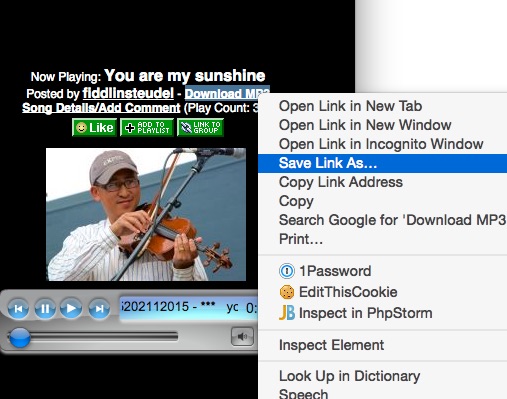Pause the song with the pause button
The width and height of the screenshot is (507, 399).
[x=45, y=309]
